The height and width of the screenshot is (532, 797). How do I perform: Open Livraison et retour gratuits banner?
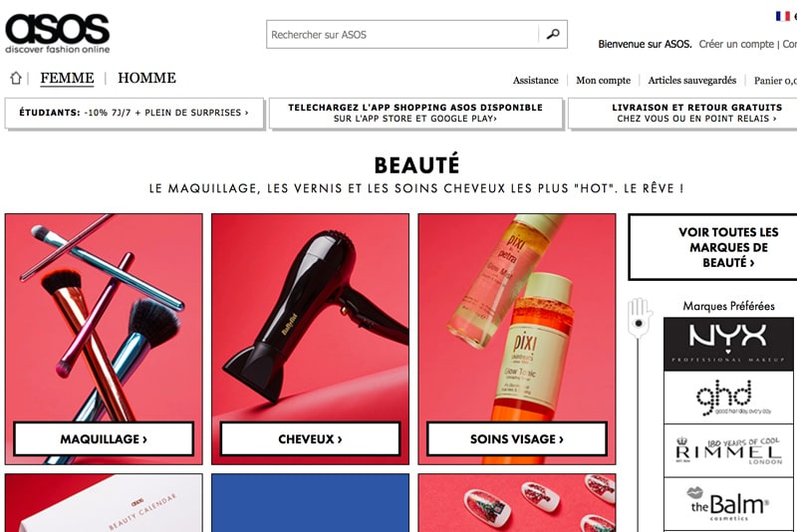[x=682, y=113]
